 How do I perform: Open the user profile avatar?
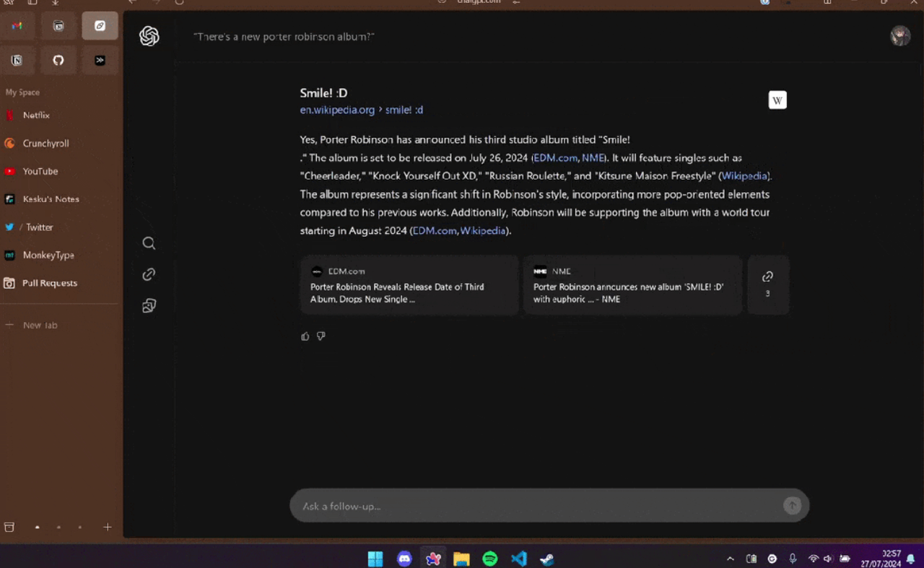900,36
